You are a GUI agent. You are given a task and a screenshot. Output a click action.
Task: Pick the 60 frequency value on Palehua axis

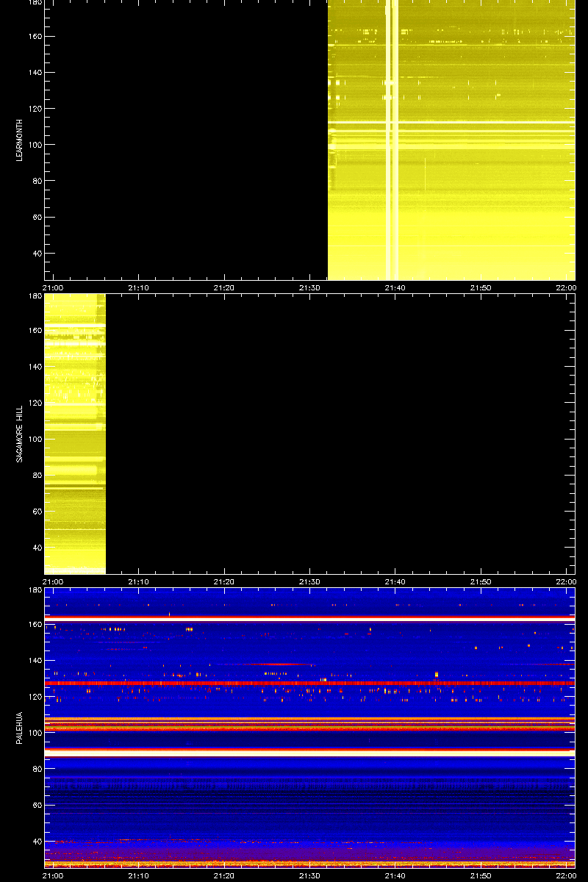click(36, 806)
